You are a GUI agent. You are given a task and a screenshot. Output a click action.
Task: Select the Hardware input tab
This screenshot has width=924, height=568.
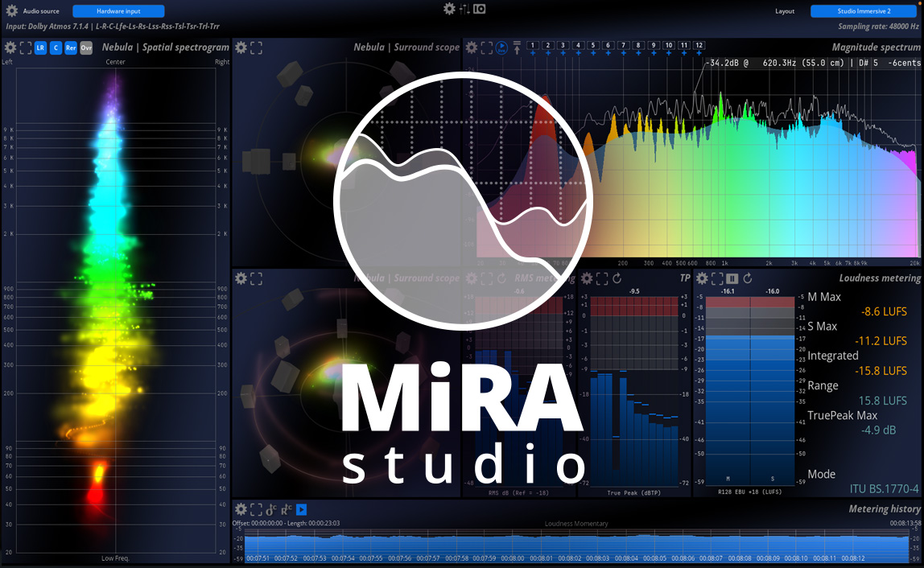coord(118,10)
